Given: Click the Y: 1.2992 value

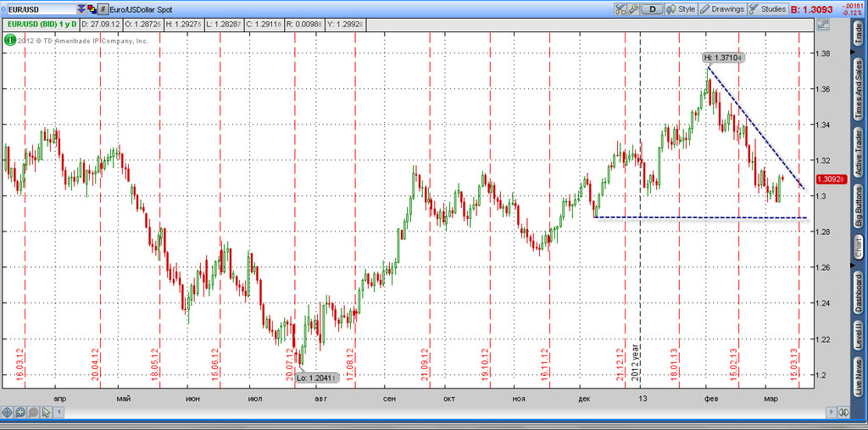Looking at the screenshot, I should (346, 25).
